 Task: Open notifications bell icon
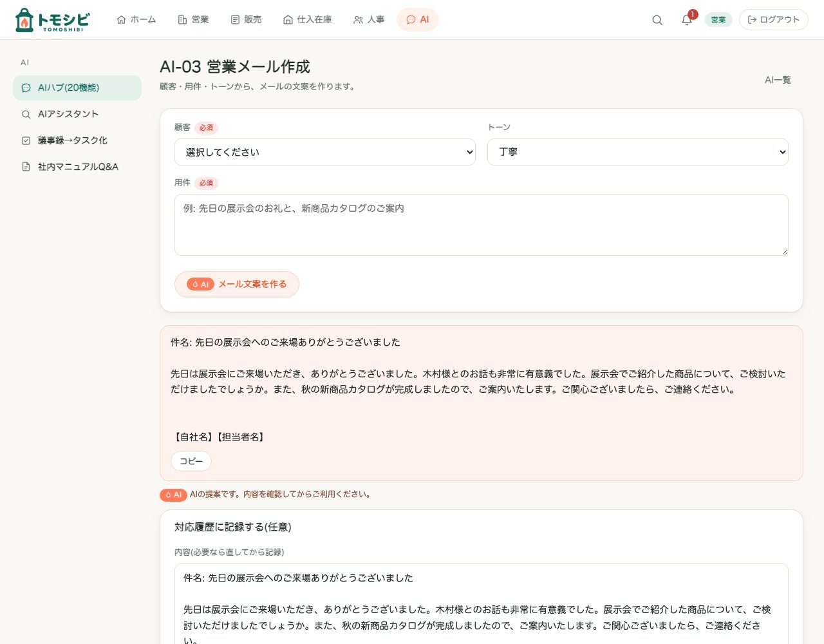687,20
